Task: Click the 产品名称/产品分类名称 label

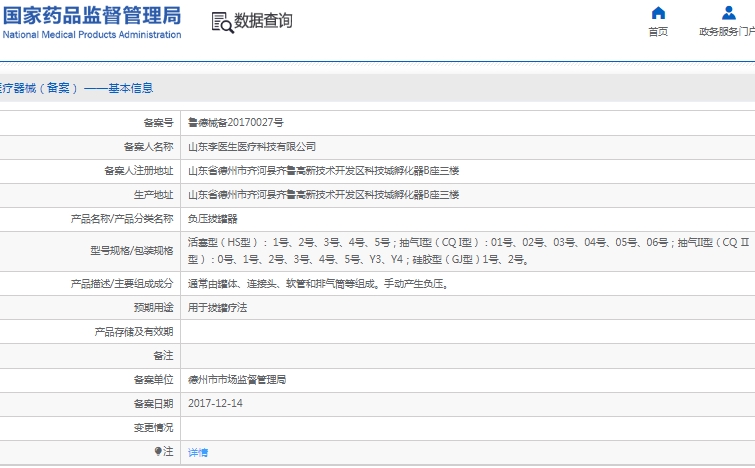Action: point(122,219)
